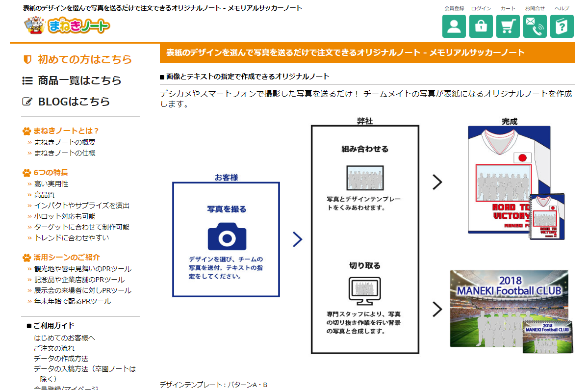
Task: Open the login lock icon
Action: [481, 26]
